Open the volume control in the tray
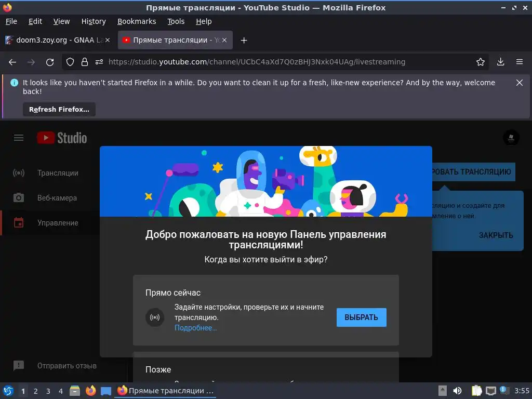 click(457, 391)
